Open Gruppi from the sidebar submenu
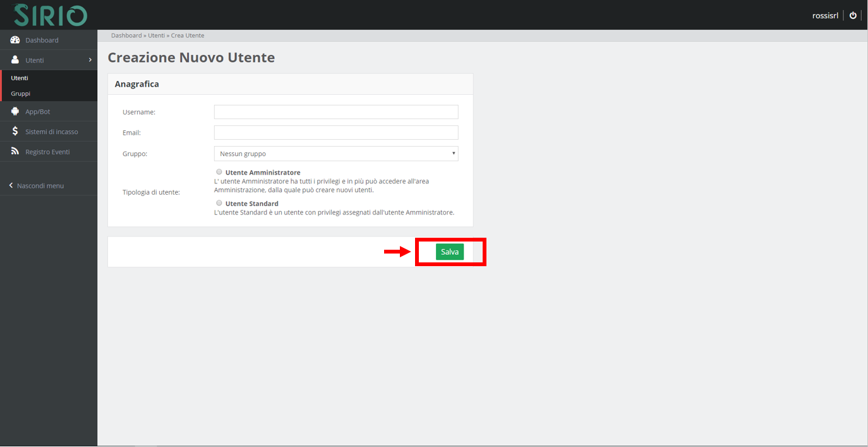Viewport: 868px width, 447px height. click(x=20, y=93)
